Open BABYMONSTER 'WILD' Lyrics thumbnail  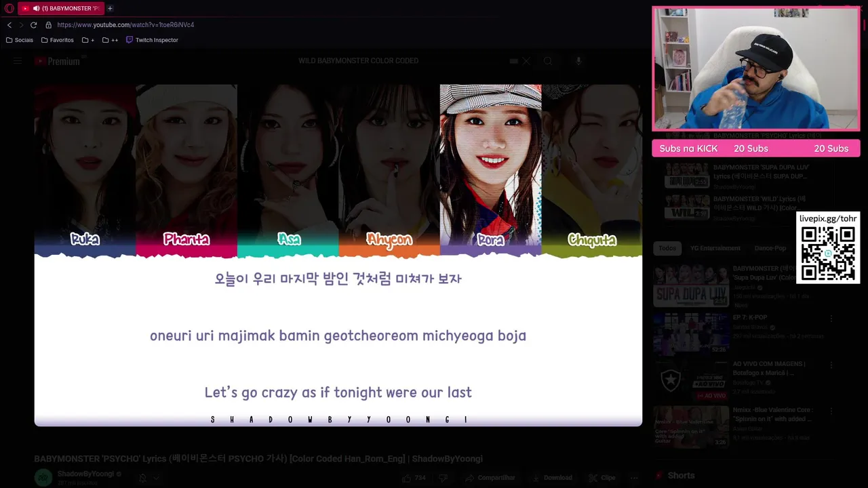point(687,208)
